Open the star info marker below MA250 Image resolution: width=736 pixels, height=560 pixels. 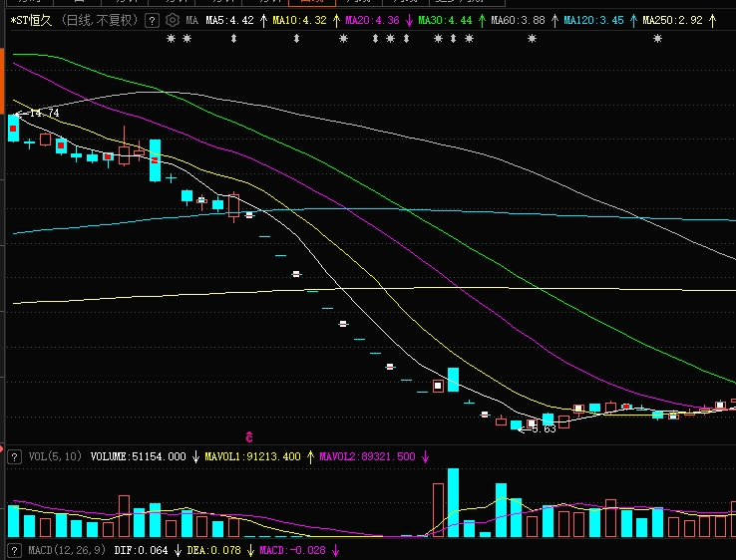[x=657, y=39]
